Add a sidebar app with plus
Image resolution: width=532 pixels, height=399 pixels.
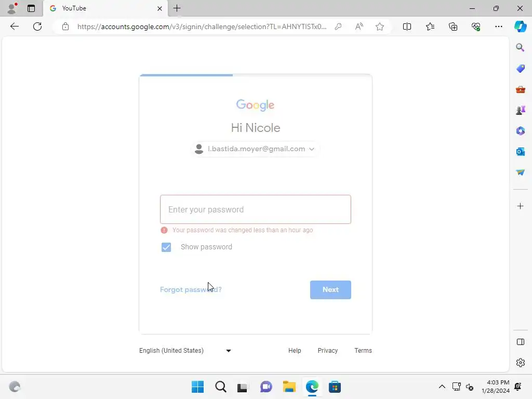coord(520,206)
